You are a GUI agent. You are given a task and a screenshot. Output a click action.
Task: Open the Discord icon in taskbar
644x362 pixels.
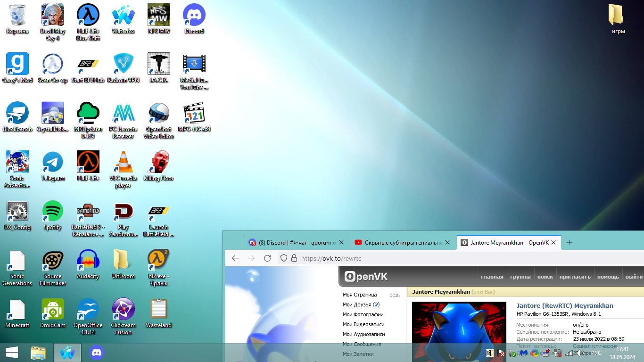coord(97,353)
